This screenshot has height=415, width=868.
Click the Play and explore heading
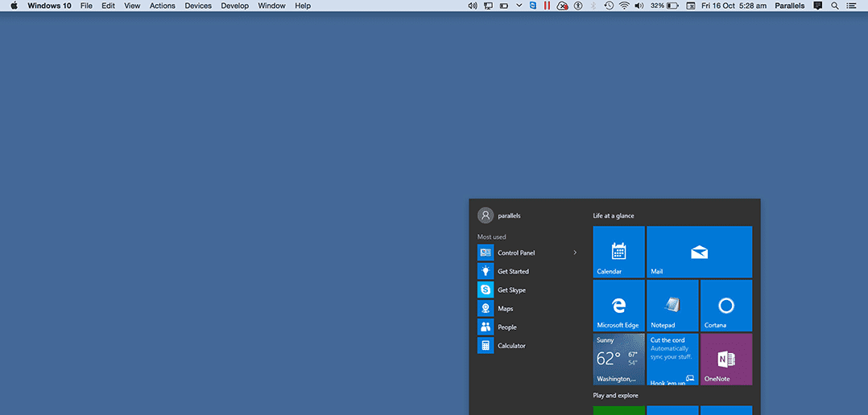click(x=615, y=396)
